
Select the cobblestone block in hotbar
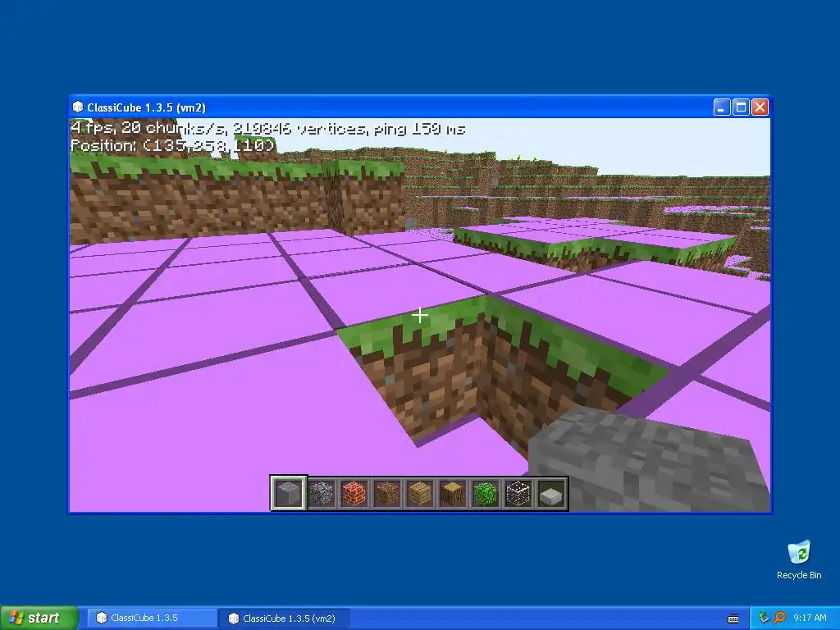pos(322,493)
